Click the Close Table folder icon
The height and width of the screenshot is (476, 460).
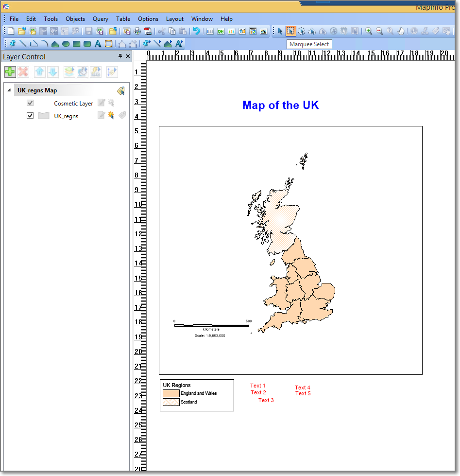(x=113, y=31)
